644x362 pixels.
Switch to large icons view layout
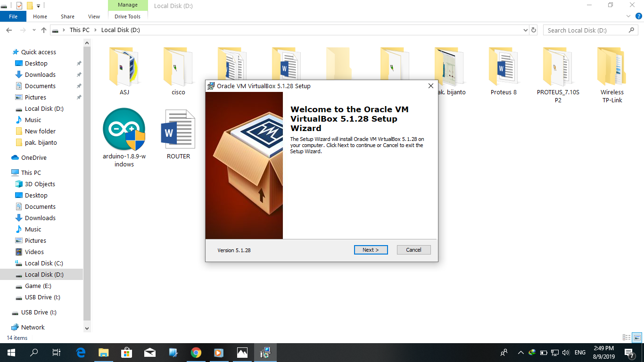637,337
